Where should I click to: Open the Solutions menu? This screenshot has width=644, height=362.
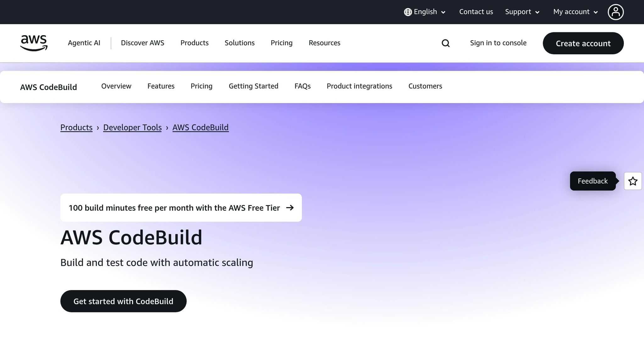pyautogui.click(x=240, y=43)
